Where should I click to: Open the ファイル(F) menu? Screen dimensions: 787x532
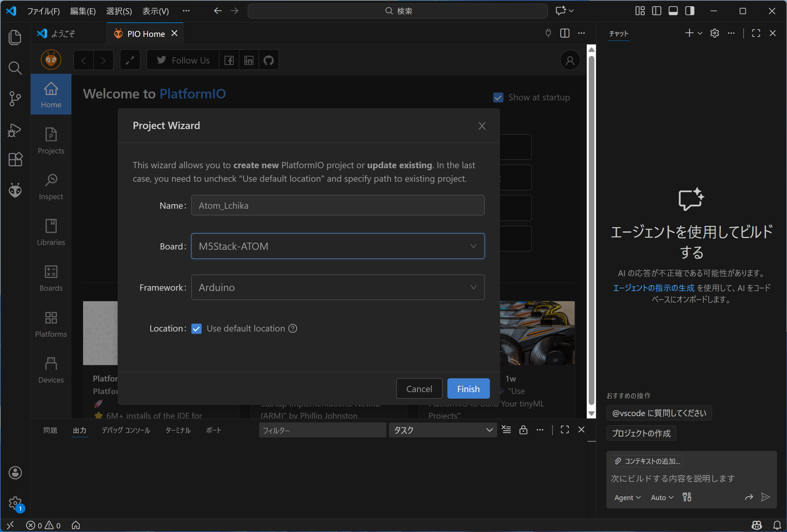pyautogui.click(x=43, y=11)
